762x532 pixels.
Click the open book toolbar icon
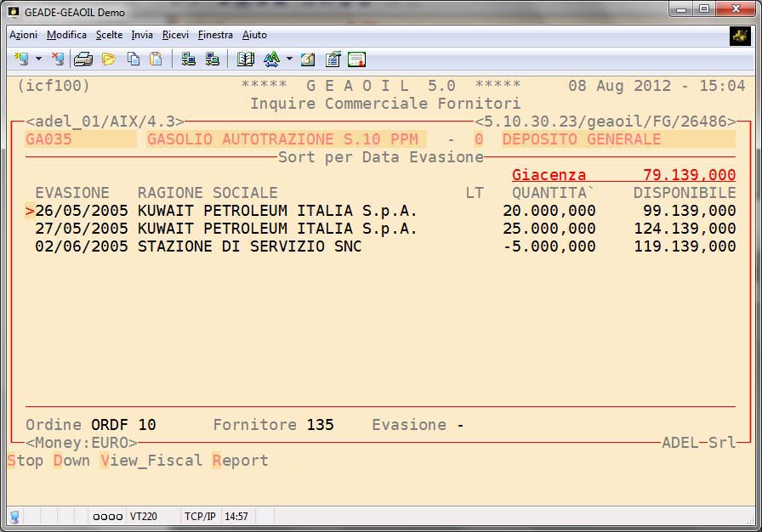pyautogui.click(x=246, y=59)
